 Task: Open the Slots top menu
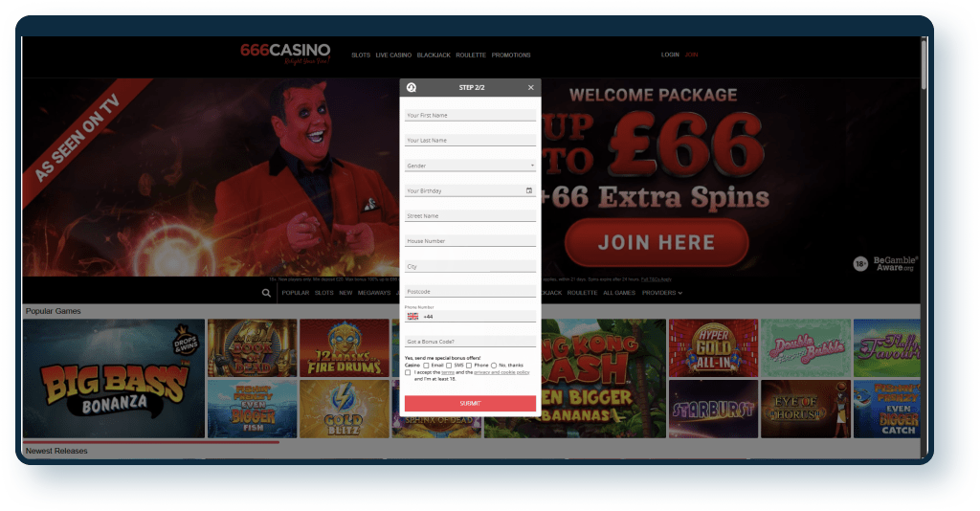coord(361,55)
